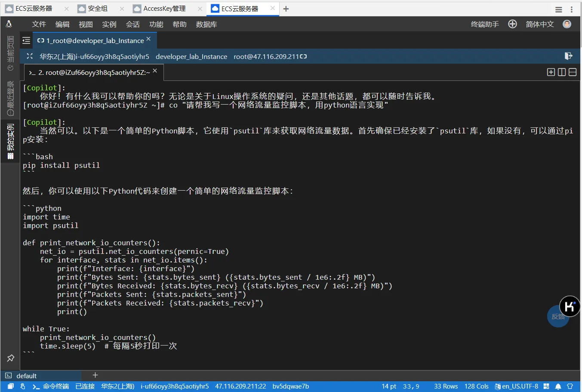Open the floating K assistant icon
Viewport: 582px width, 392px height.
click(x=570, y=306)
